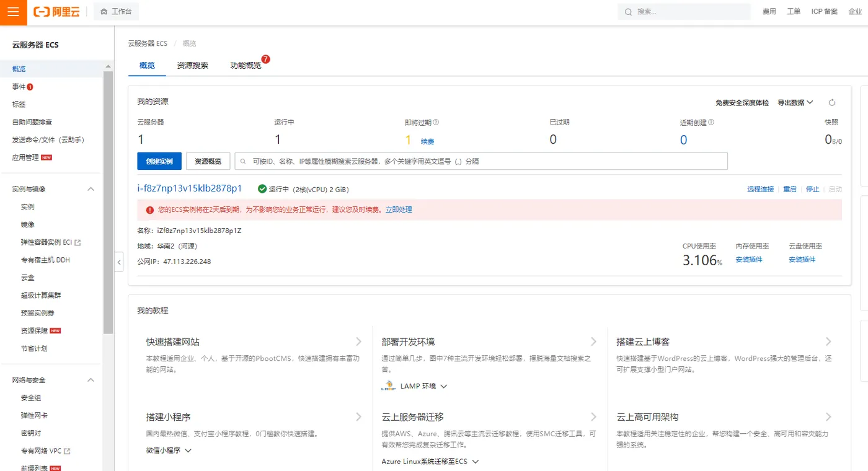Click 免费安全深度体检

click(742, 103)
